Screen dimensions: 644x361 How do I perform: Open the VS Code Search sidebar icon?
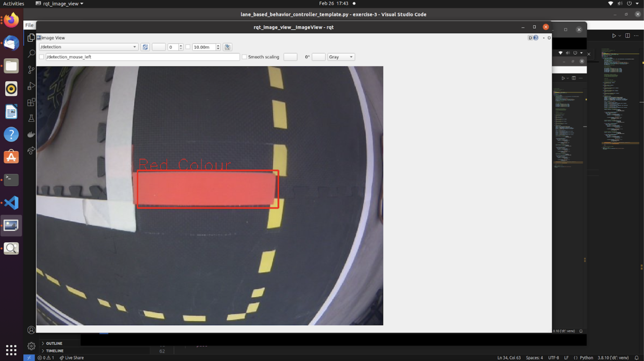[x=31, y=54]
